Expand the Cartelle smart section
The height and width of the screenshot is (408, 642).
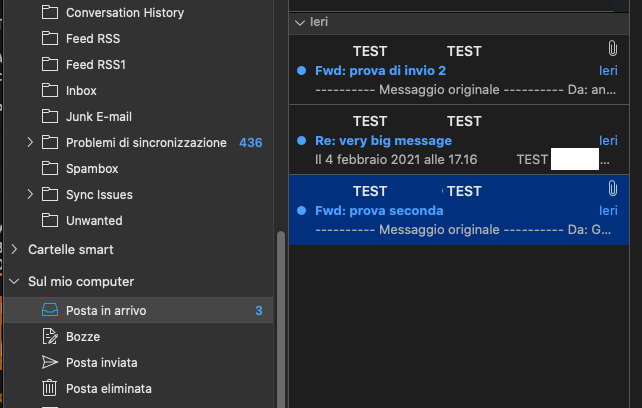pyautogui.click(x=14, y=249)
